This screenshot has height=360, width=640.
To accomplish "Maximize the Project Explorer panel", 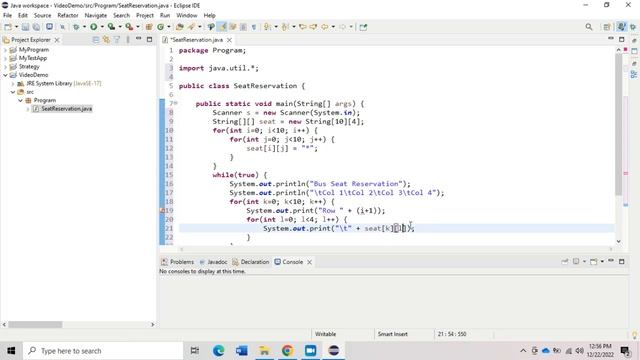I will [149, 40].
